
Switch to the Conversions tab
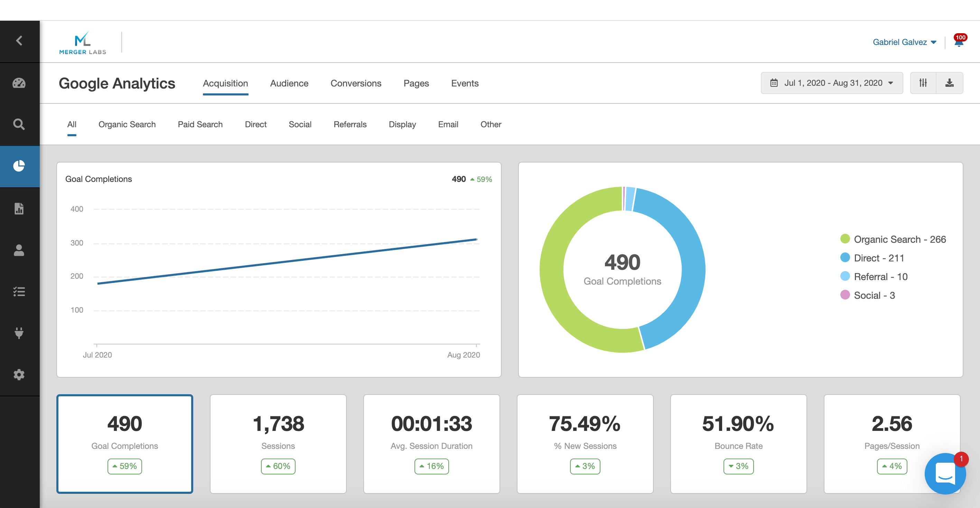tap(356, 83)
